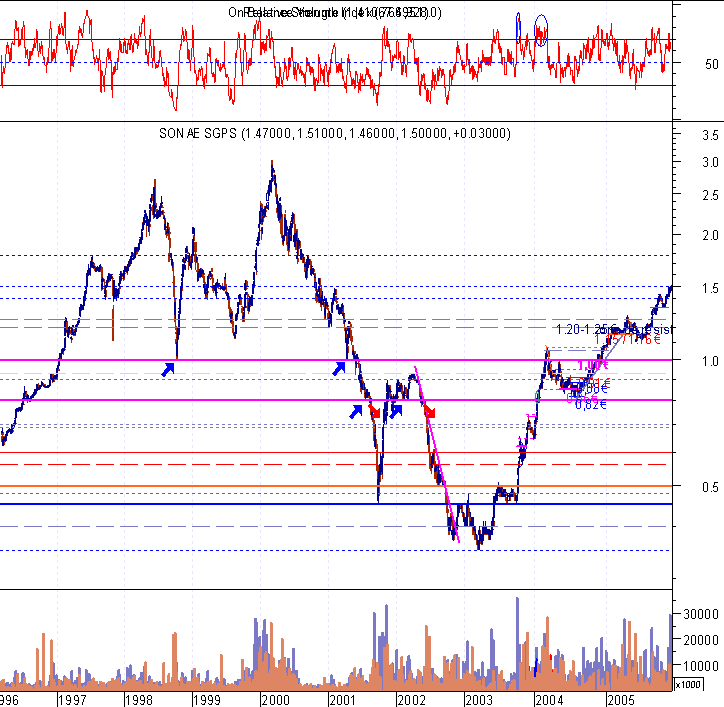The image size is (724, 707).
Task: Click the 1998 year label on time axis
Action: click(x=139, y=700)
